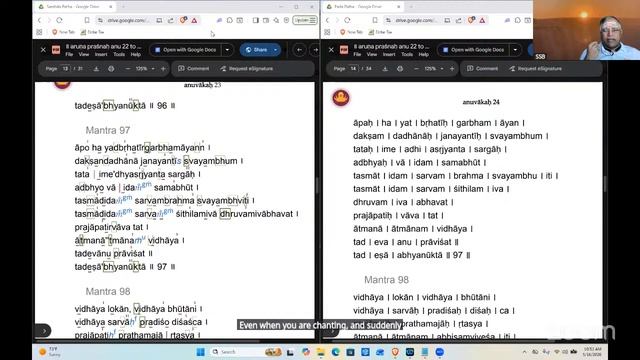Image resolution: width=640 pixels, height=360 pixels.
Task: Open View menu in left viewer
Action: (84, 54)
